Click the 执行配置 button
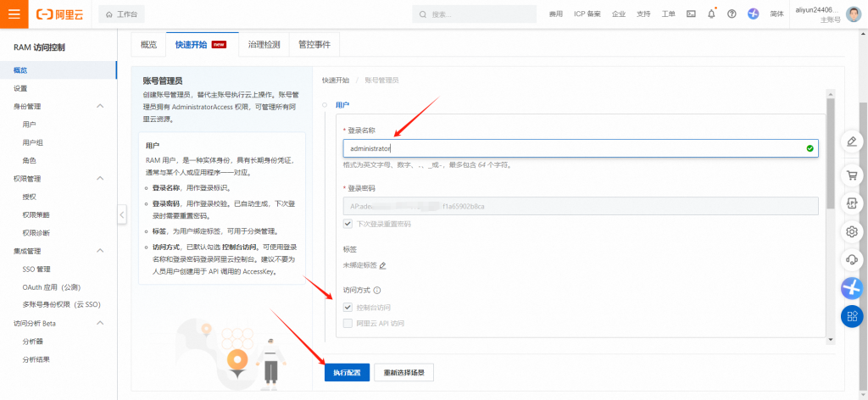 point(347,373)
